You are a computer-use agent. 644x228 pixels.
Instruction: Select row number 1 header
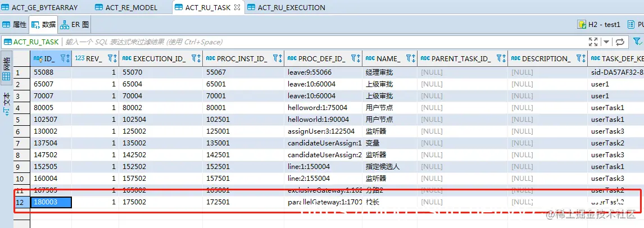click(x=21, y=72)
